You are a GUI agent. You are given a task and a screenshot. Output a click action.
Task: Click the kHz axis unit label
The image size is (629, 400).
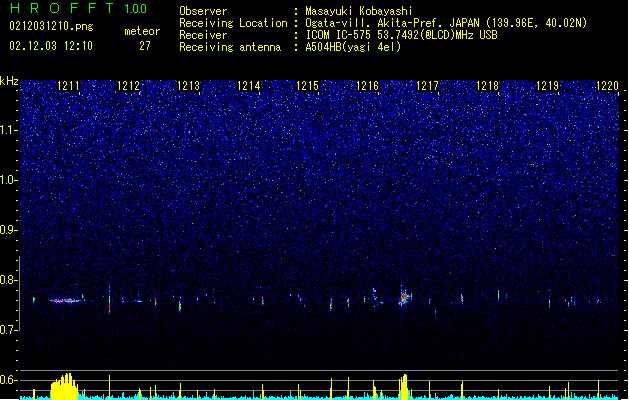click(9, 81)
